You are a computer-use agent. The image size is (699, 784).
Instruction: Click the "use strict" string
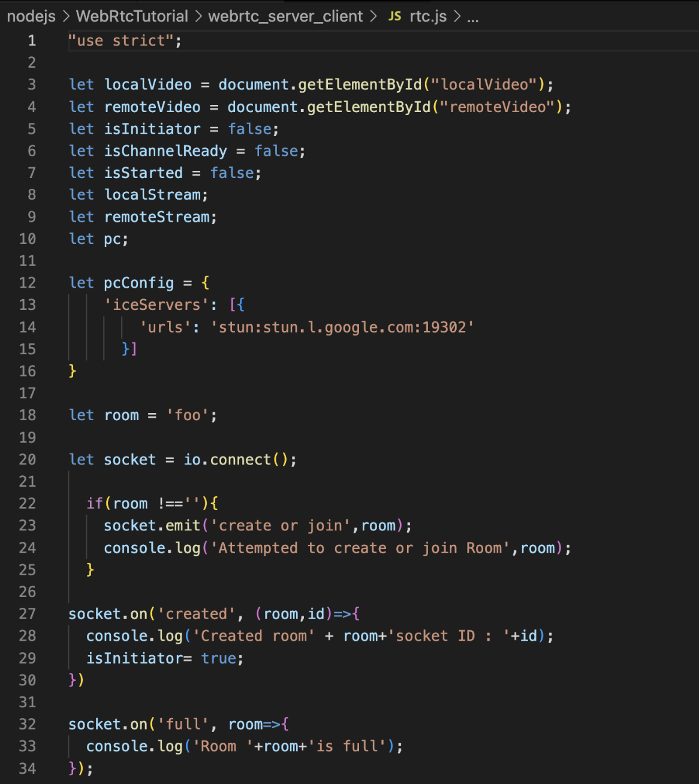(x=121, y=41)
